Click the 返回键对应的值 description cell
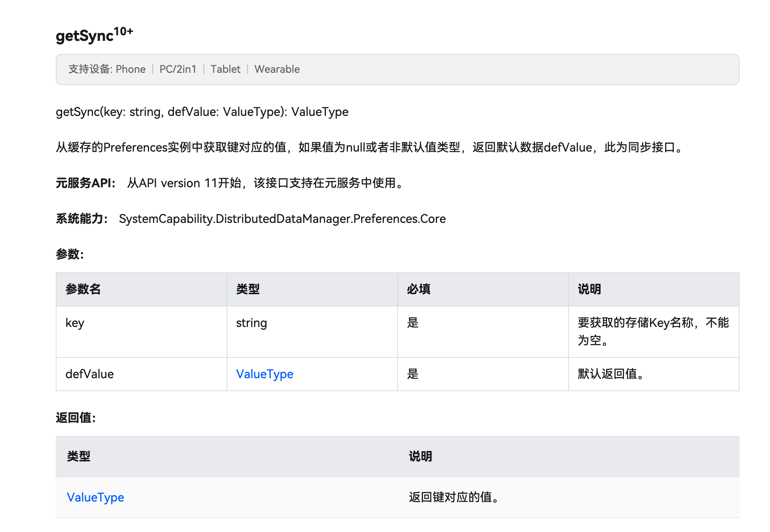This screenshot has width=770, height=532. (453, 497)
